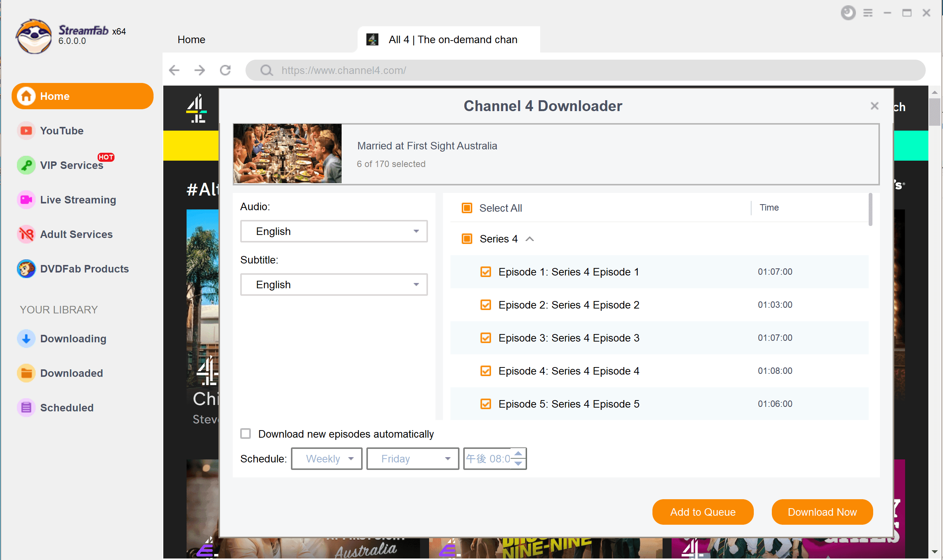Expand weekly schedule frequency dropdown

pos(326,459)
